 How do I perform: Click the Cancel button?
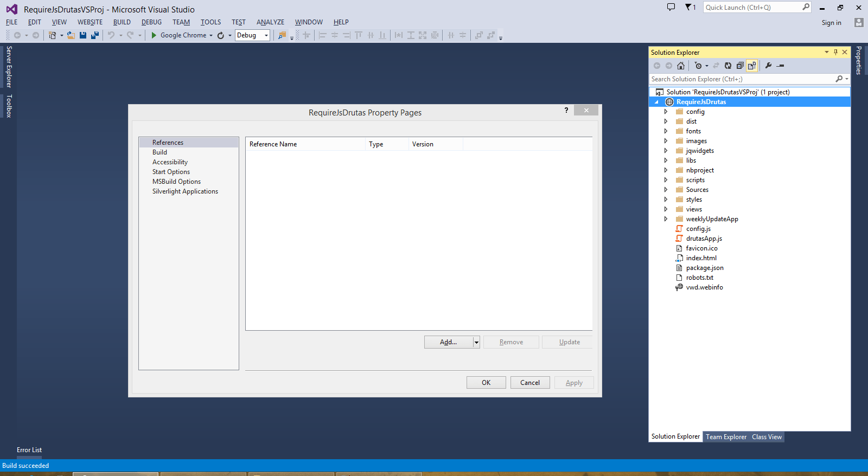530,383
